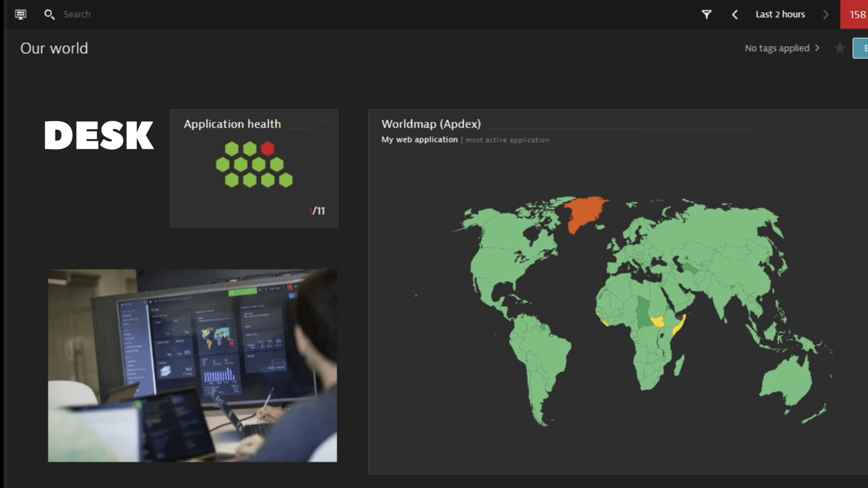This screenshot has width=868, height=488.
Task: Go to previous timeframe with left chevron
Action: pos(735,14)
